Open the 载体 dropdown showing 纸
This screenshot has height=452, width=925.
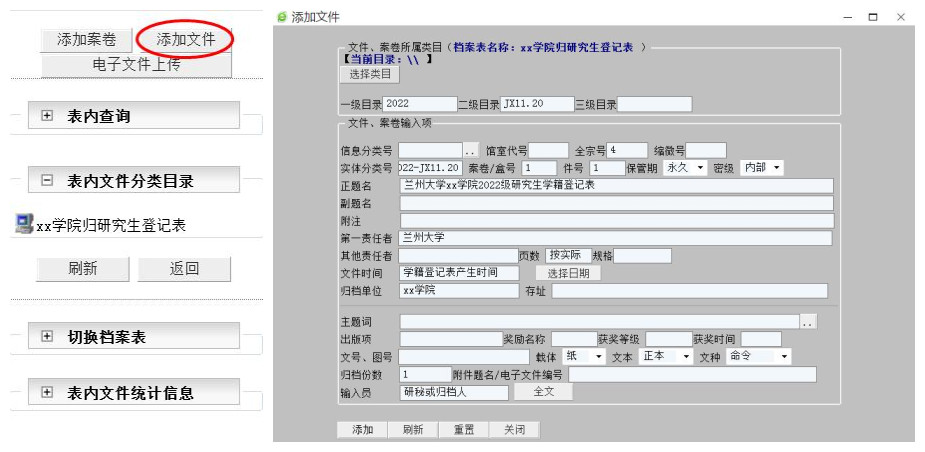584,356
